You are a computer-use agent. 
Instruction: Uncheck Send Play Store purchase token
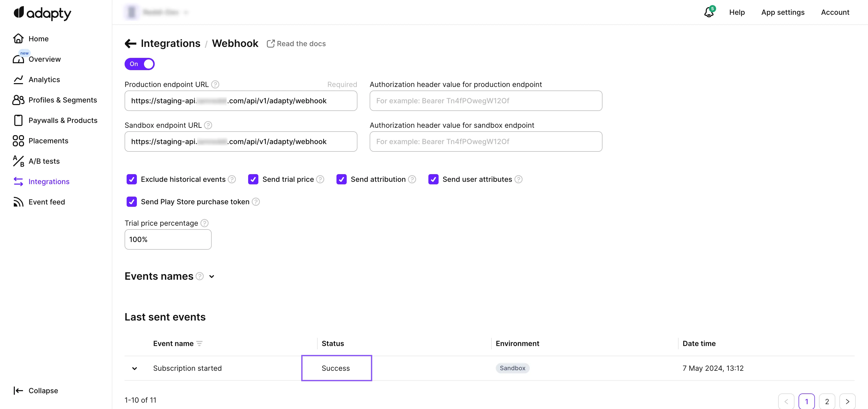[132, 202]
